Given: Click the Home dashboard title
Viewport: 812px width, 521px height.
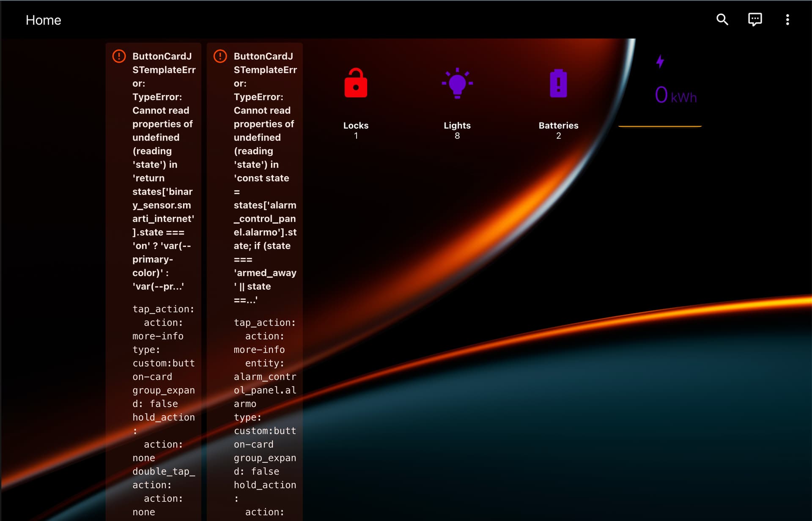Looking at the screenshot, I should pos(43,20).
